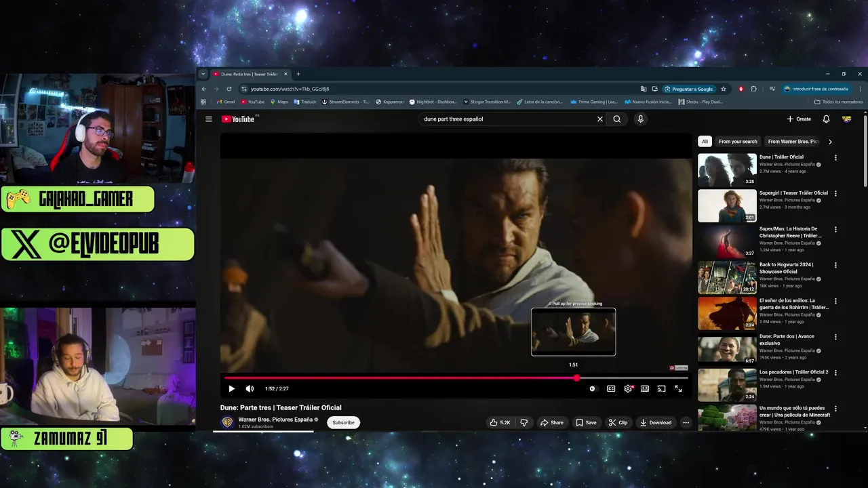The height and width of the screenshot is (488, 868).
Task: Open the Prime Gaming bookmark
Action: click(594, 102)
